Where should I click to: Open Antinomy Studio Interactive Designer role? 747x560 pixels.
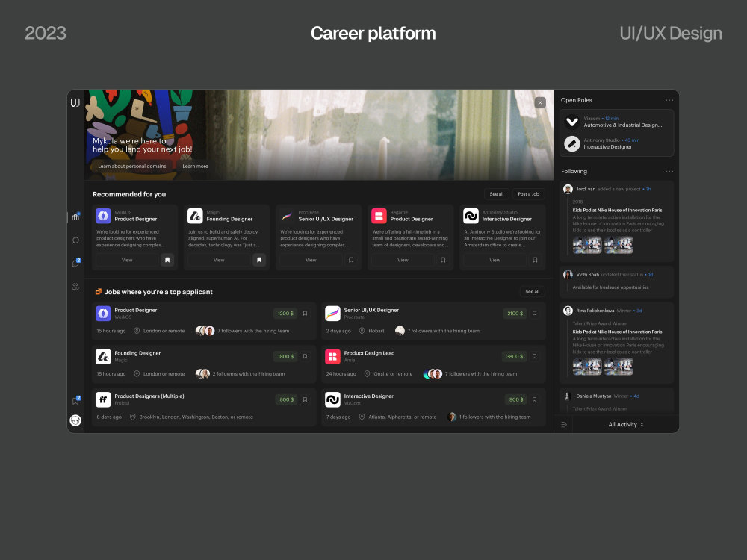(617, 143)
